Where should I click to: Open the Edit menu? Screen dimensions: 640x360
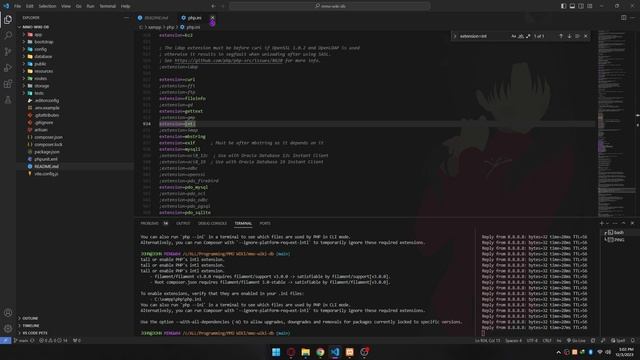[30, 6]
